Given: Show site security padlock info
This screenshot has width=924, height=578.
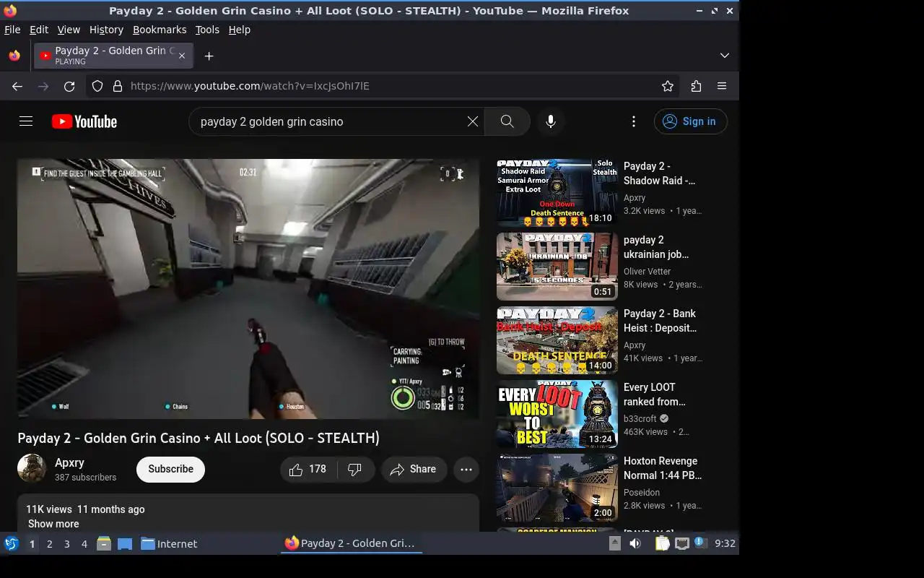Looking at the screenshot, I should [118, 86].
